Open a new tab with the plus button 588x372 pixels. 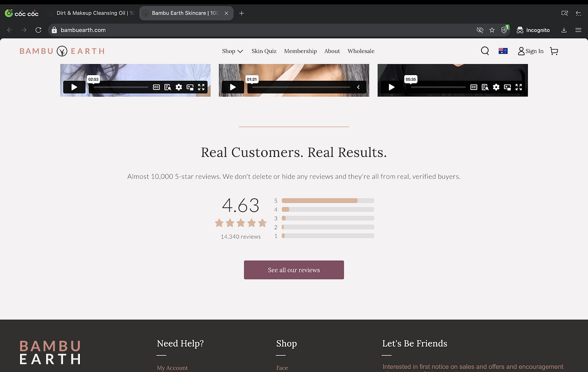(241, 13)
